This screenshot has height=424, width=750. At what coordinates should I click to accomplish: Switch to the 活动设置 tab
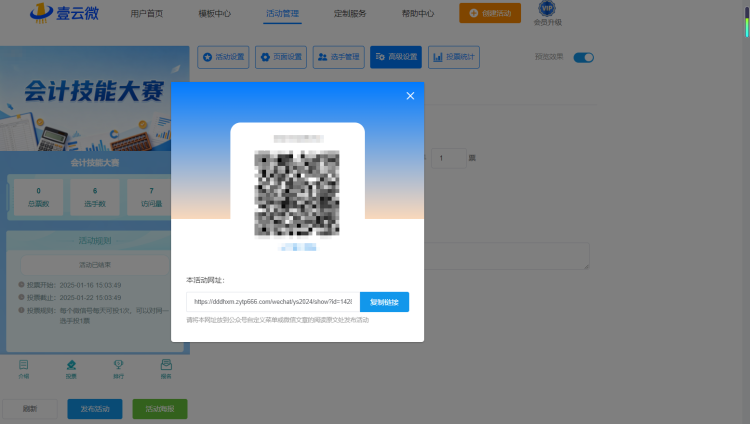click(223, 57)
